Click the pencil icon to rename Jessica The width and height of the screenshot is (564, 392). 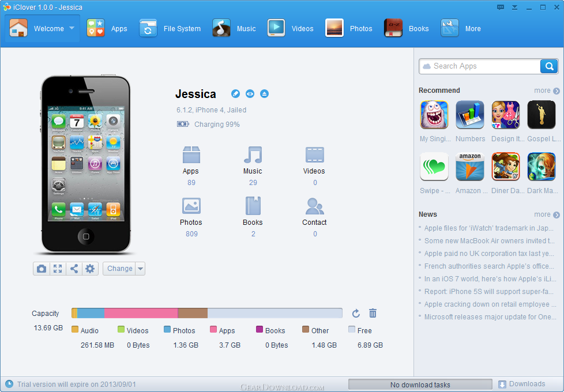(x=235, y=94)
